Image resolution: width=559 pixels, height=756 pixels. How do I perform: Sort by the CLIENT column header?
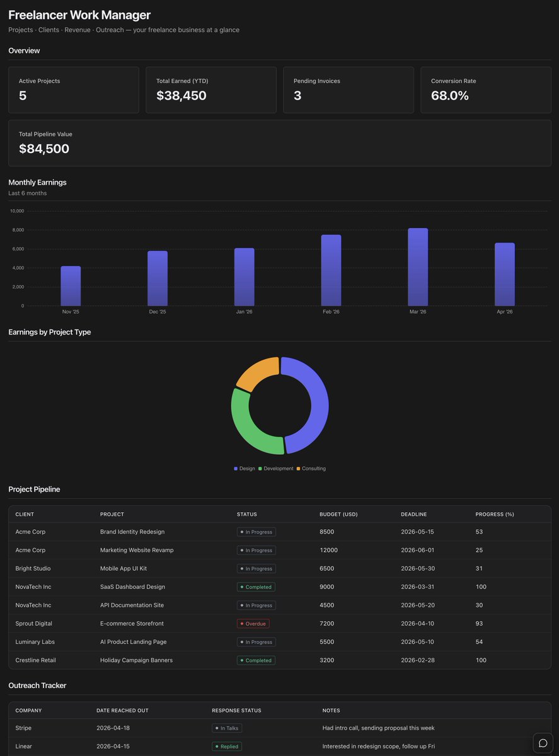25,514
